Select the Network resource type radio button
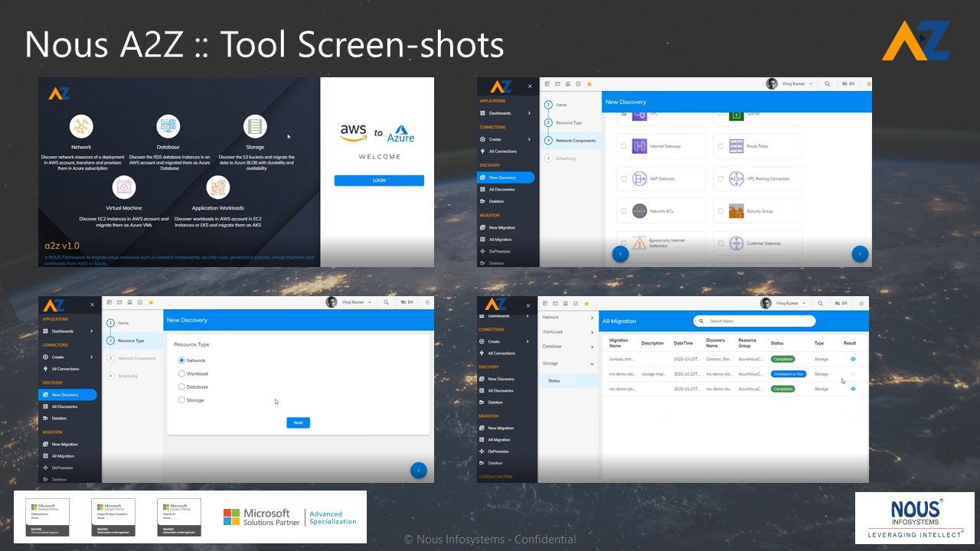 click(181, 360)
